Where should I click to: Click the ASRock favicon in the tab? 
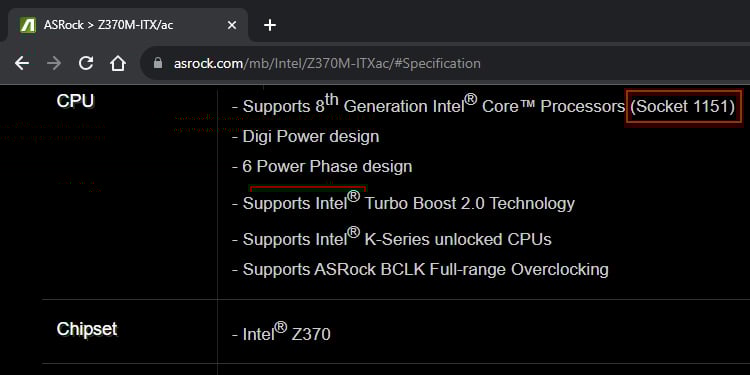(x=28, y=25)
